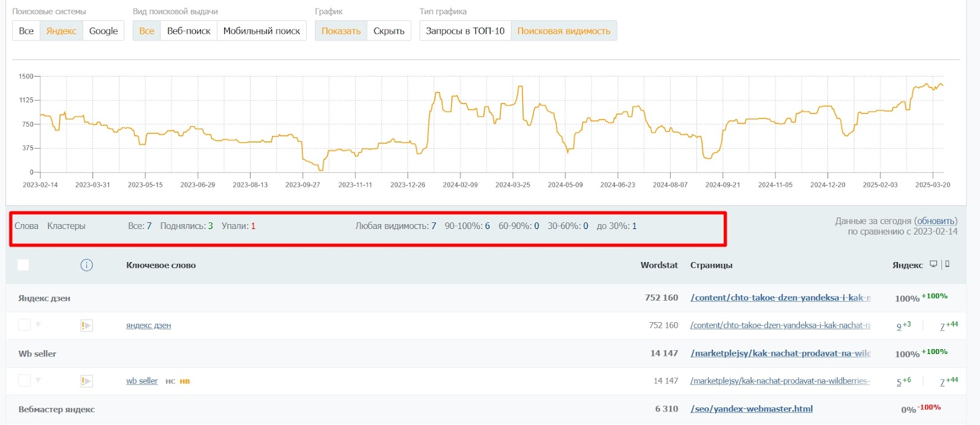Click the desktop monitor icon near Яндекс

[x=933, y=264]
